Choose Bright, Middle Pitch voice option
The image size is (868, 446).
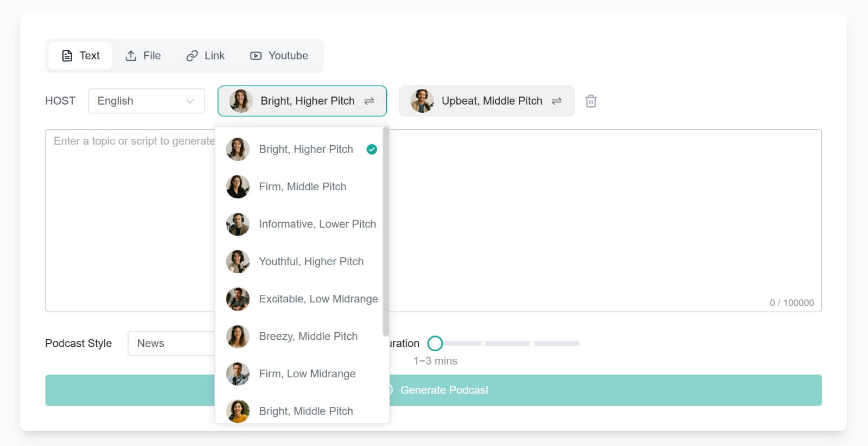click(x=305, y=411)
